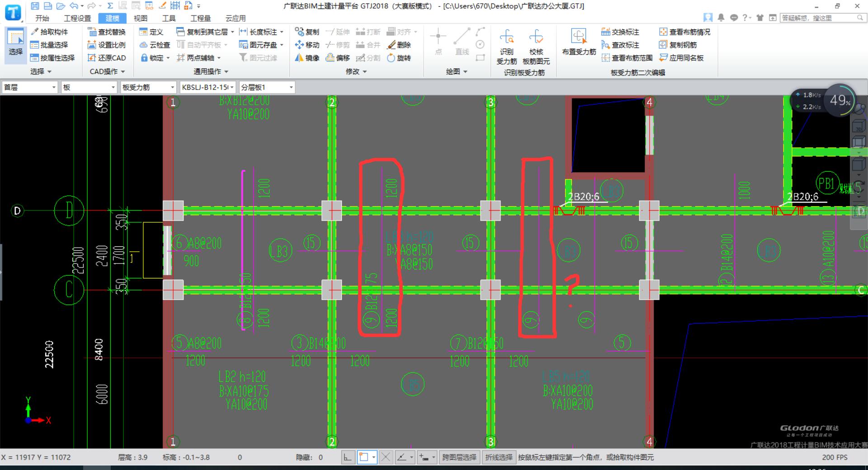This screenshot has width=868, height=470.
Task: Click 批量选择 batch select
Action: tap(49, 45)
